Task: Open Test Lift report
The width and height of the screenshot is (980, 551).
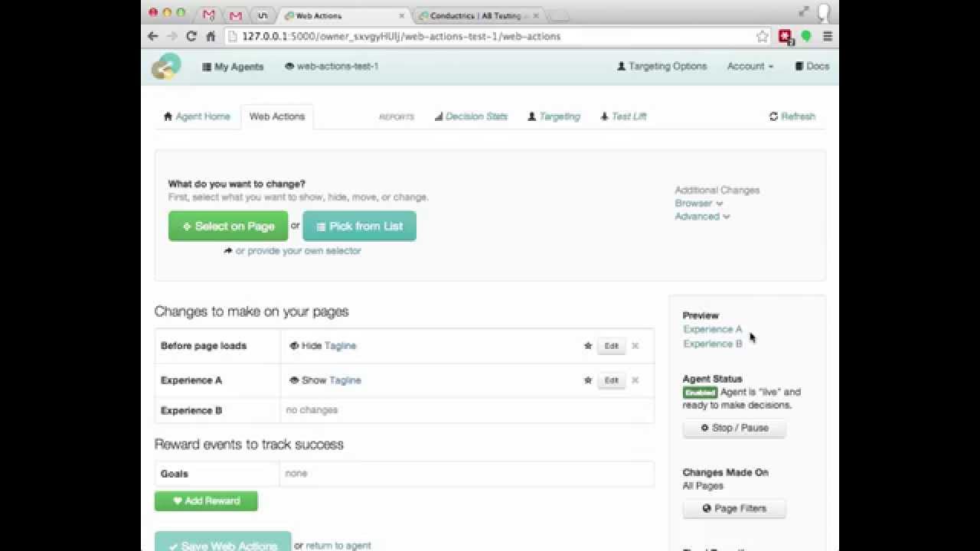Action: pyautogui.click(x=623, y=116)
